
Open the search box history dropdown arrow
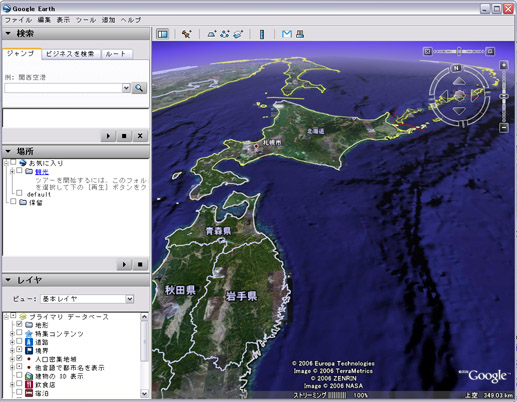click(126, 88)
